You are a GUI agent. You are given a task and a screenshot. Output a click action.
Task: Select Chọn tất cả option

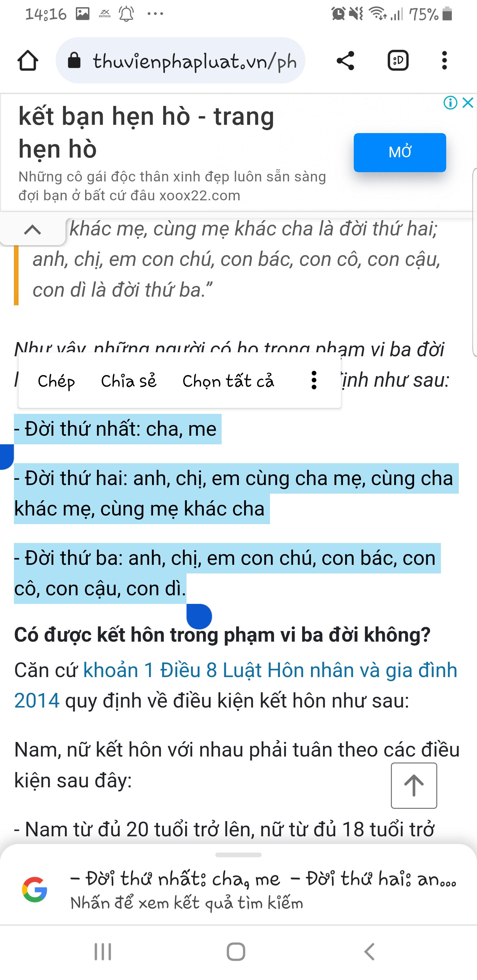tap(229, 381)
